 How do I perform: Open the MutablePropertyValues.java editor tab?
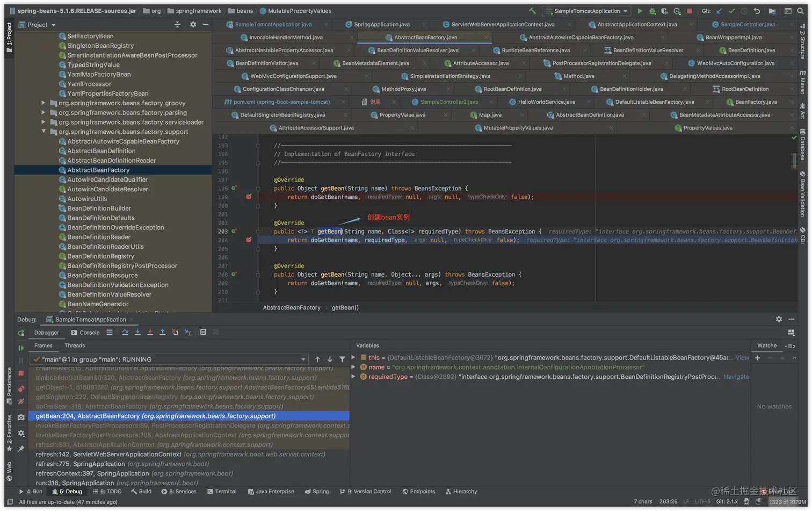tap(518, 128)
